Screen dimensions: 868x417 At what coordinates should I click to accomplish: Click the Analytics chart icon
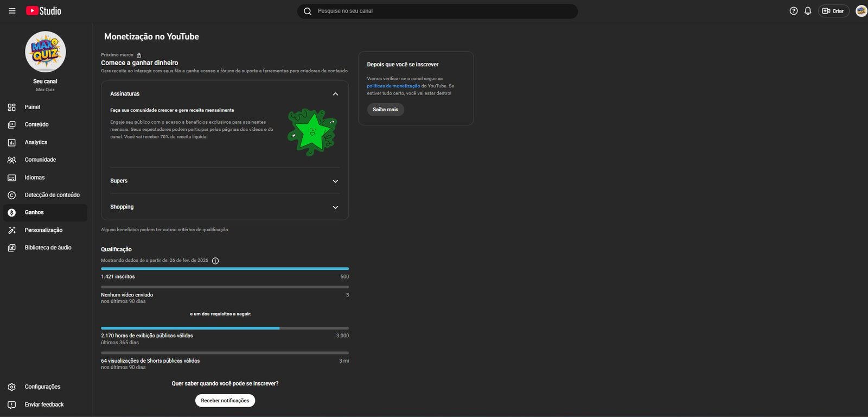tap(12, 142)
